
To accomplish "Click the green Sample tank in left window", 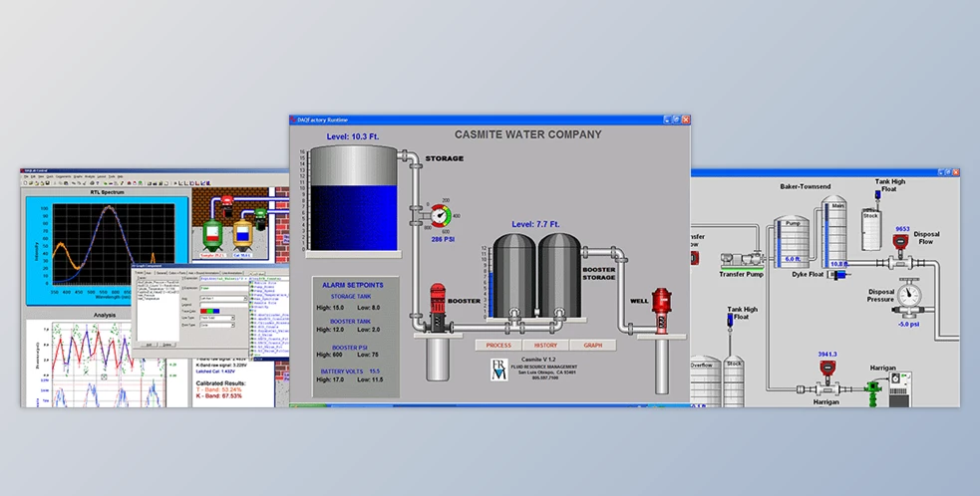I will (x=213, y=235).
